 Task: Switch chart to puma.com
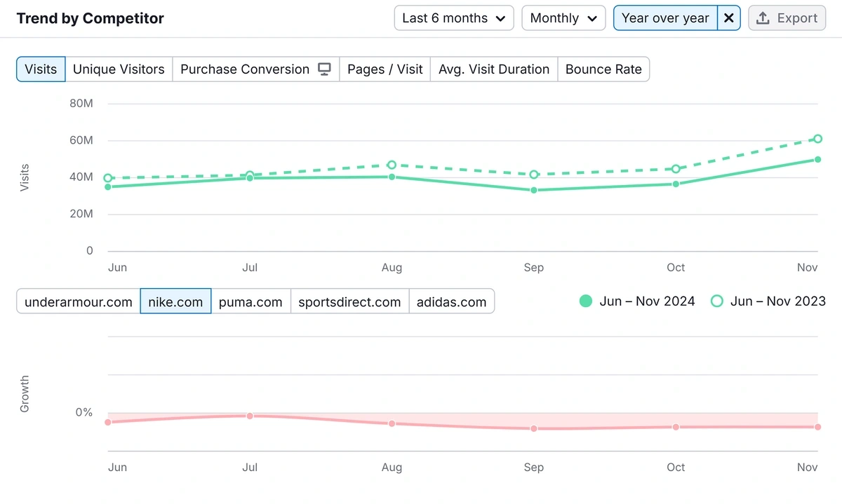click(250, 302)
